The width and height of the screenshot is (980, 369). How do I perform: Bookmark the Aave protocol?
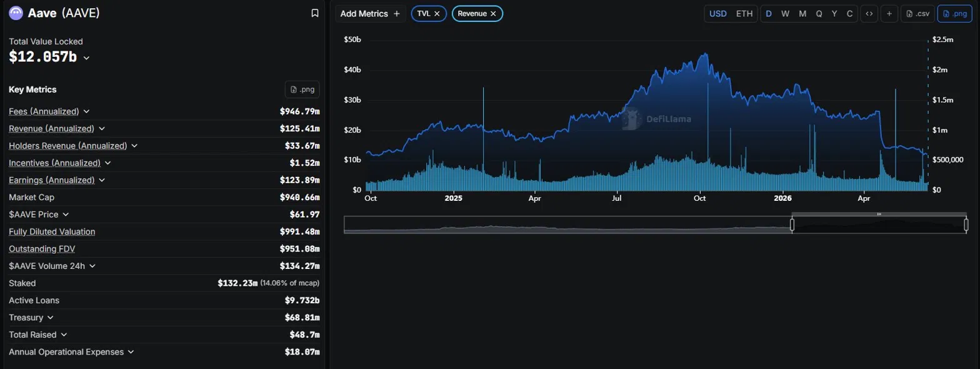[x=314, y=13]
